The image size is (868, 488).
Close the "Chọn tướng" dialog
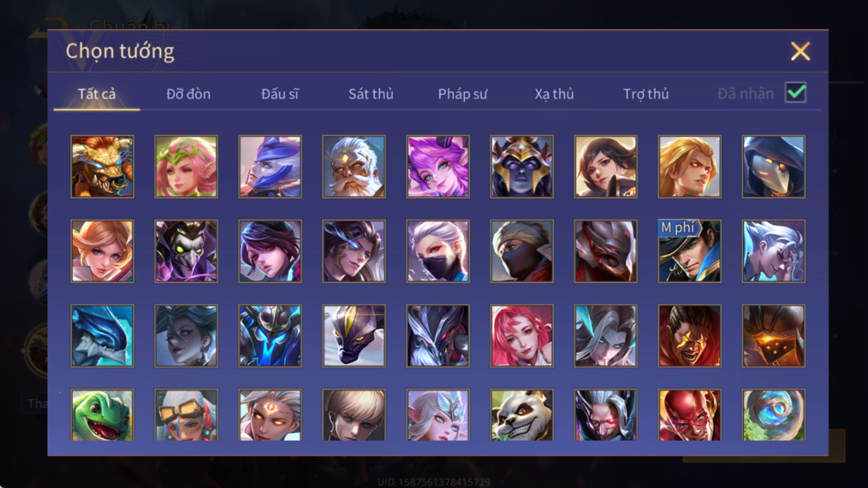800,51
